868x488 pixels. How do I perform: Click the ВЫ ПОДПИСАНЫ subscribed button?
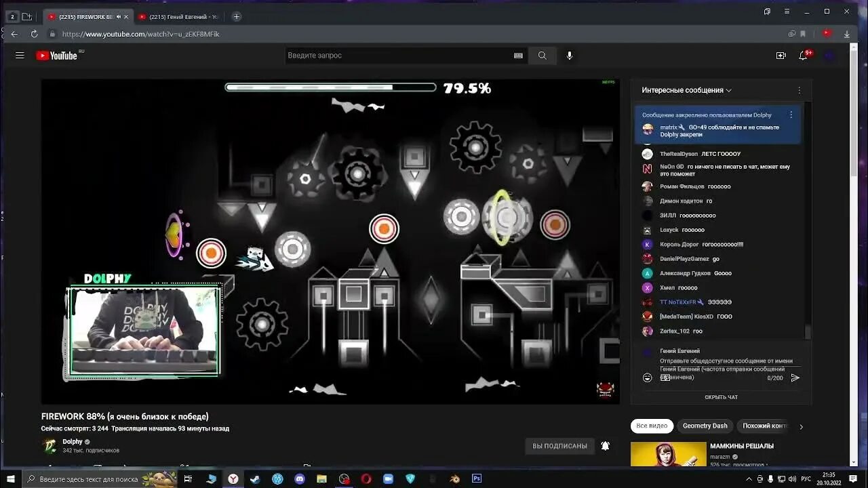tap(559, 446)
